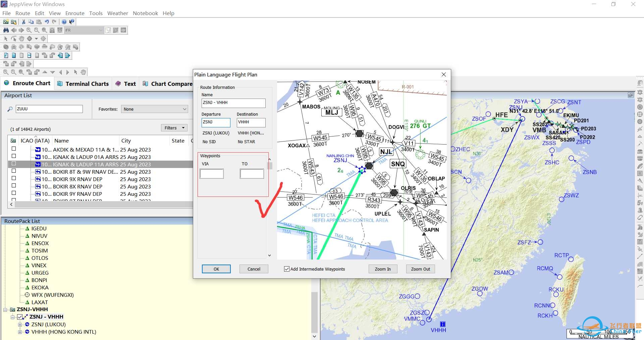
Task: Click the binoculars Find icon
Action: [6, 30]
